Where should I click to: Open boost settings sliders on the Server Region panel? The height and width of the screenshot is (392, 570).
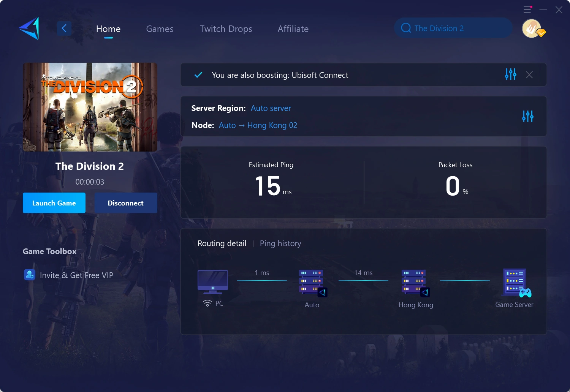click(528, 116)
